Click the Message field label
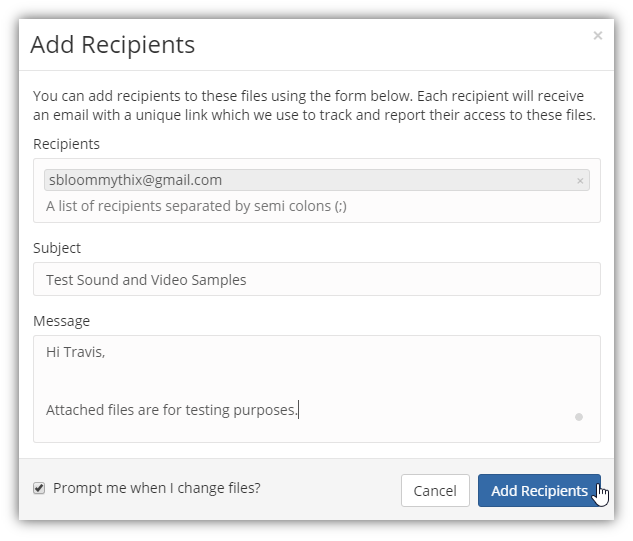Viewport: 633px width, 541px height. (61, 321)
